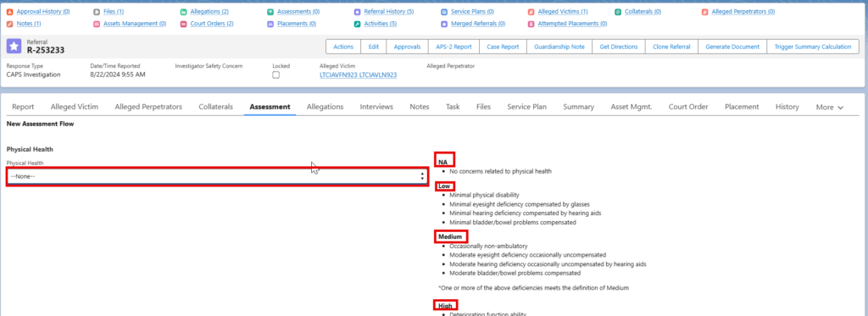Open the Interviews tab

pos(376,107)
